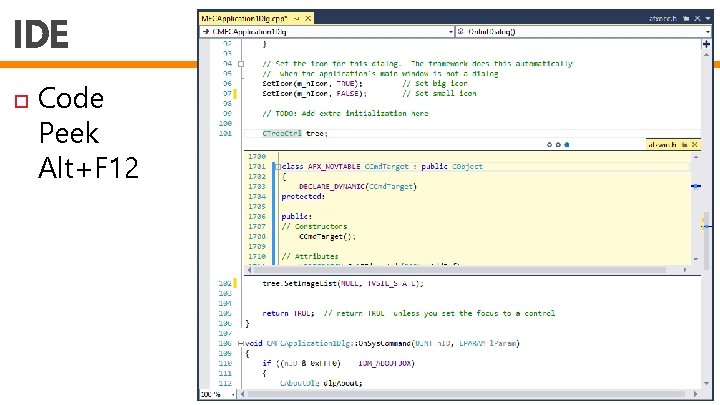720x405 pixels.
Task: Collapse the CCmdTarget class at line 1701
Action: 278,167
